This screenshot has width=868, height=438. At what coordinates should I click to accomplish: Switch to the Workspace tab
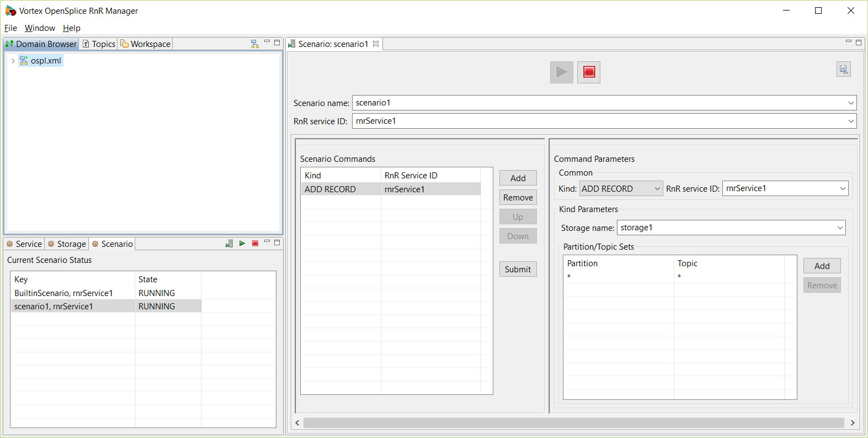point(146,44)
